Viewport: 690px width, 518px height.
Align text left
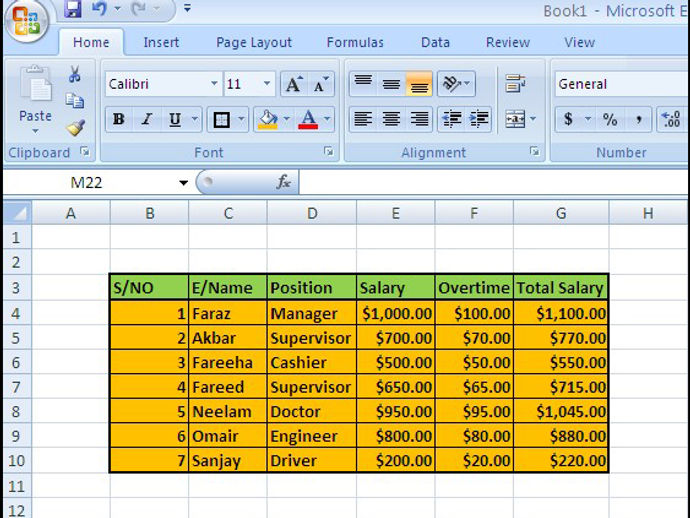pos(363,119)
